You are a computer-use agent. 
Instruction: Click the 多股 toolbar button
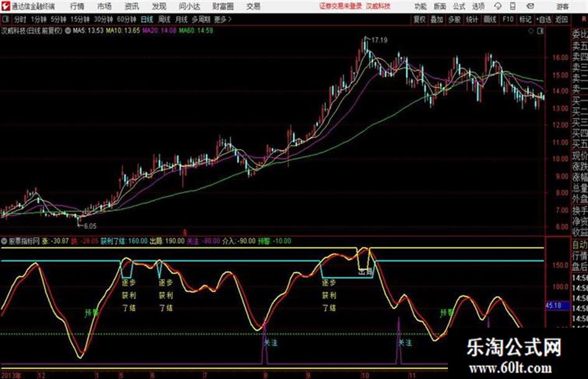pos(454,19)
